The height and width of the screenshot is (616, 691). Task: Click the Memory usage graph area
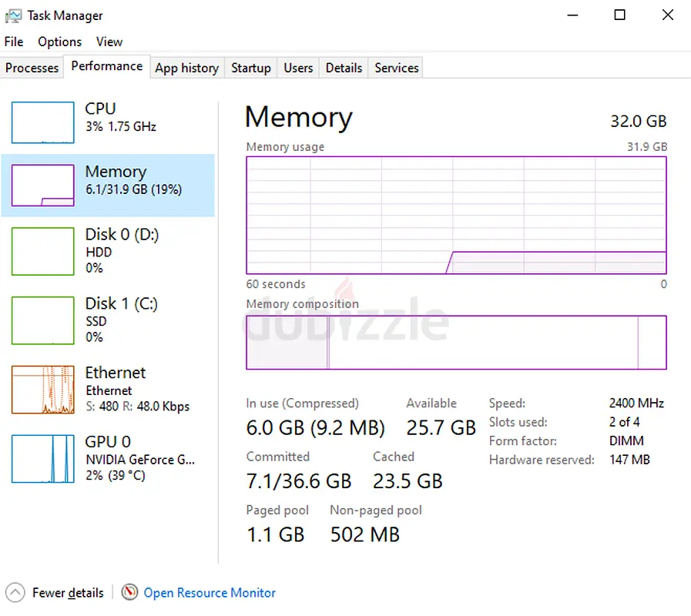(x=456, y=216)
